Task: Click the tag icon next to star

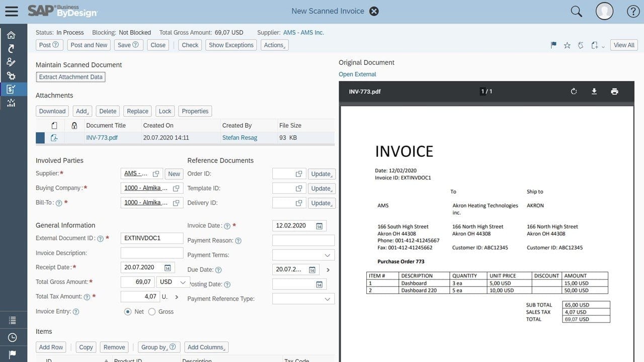Action: click(581, 45)
